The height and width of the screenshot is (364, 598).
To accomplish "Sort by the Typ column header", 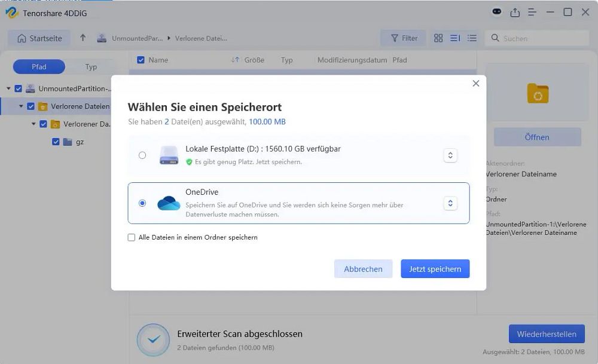I will pos(286,60).
